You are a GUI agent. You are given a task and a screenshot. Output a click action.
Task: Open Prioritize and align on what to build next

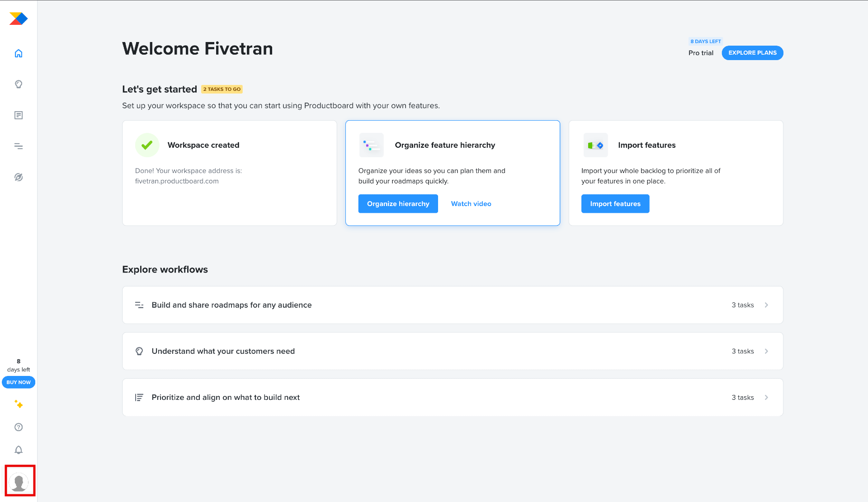click(x=453, y=398)
